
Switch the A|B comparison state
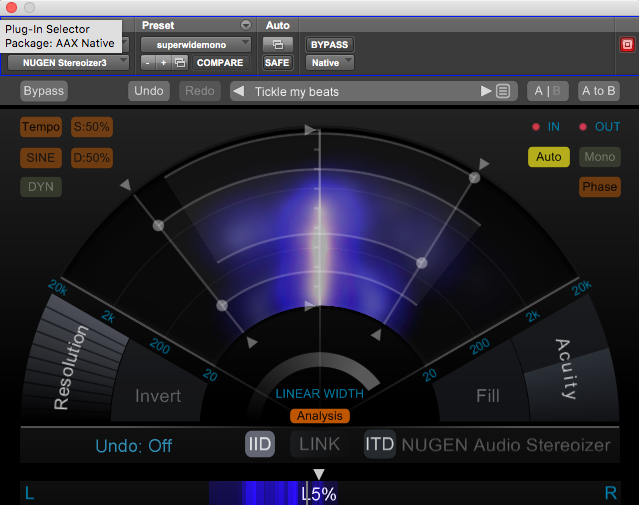pyautogui.click(x=547, y=91)
